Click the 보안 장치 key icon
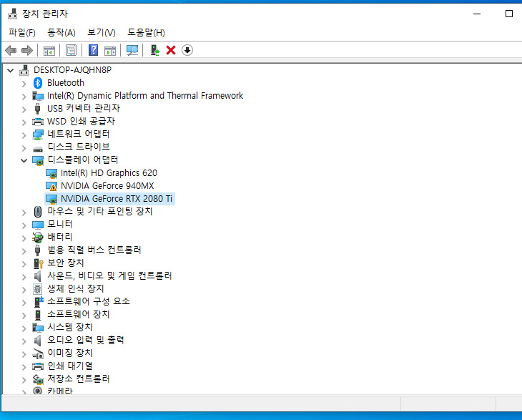Viewport: 522px width, 420px height. [x=39, y=263]
